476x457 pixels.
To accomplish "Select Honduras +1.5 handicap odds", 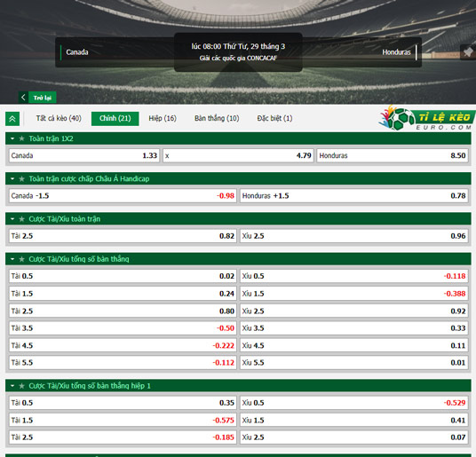I will pyautogui.click(x=353, y=196).
